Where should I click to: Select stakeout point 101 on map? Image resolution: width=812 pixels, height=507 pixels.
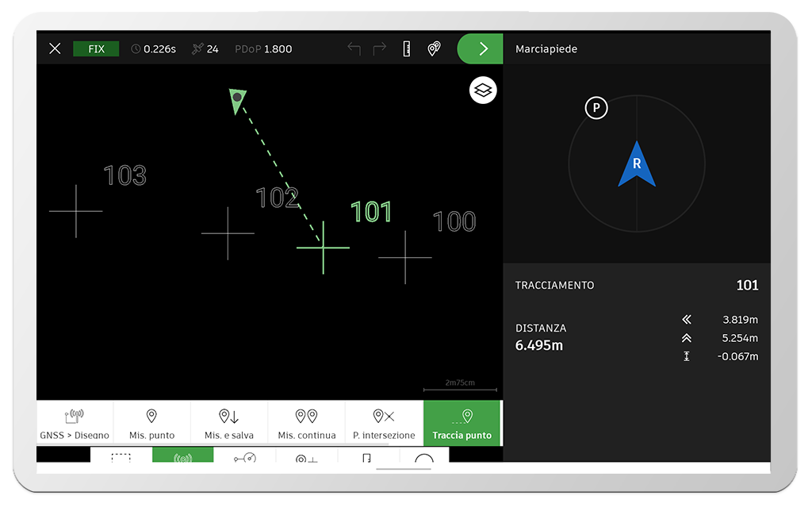click(x=323, y=248)
